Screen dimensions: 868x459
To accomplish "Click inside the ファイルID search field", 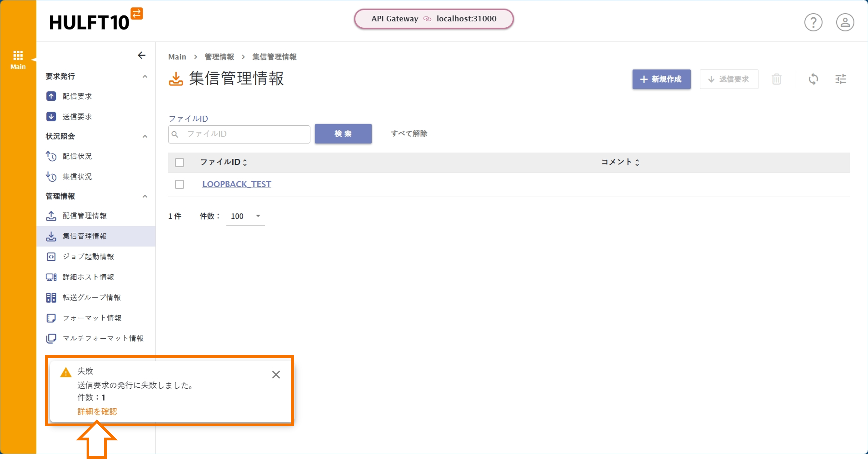I will [239, 134].
